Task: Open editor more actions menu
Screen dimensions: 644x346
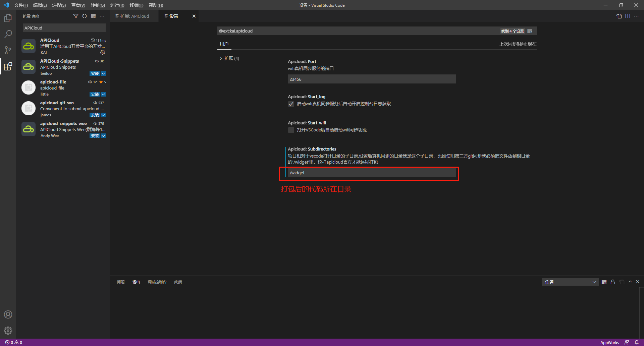Action: tap(636, 16)
